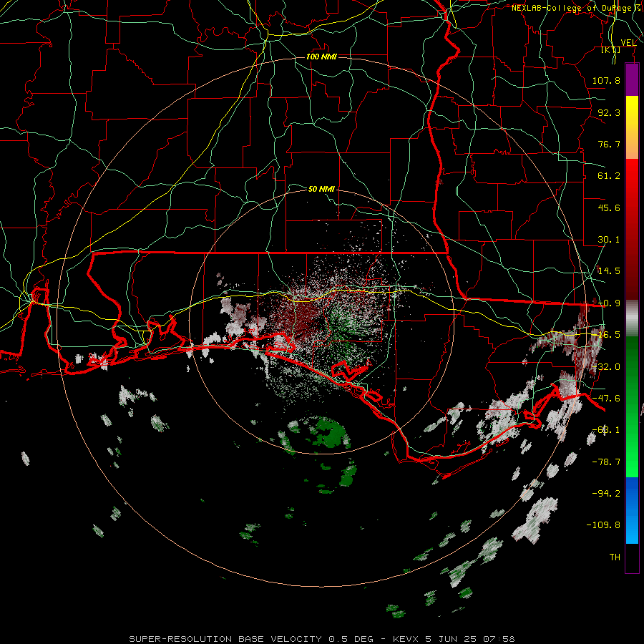Click the 50 NMI range ring label
This screenshot has height=644, width=644.
(x=321, y=189)
